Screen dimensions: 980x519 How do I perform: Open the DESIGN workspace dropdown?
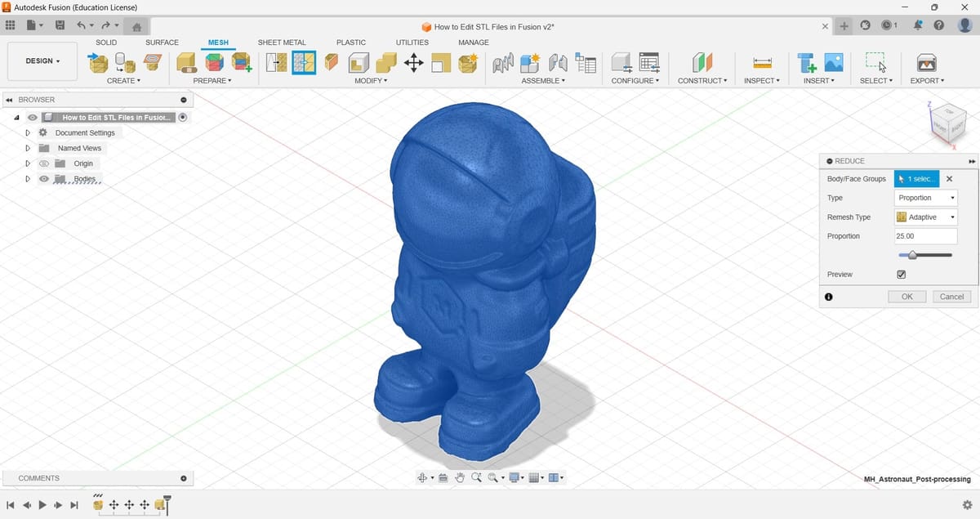pyautogui.click(x=42, y=61)
